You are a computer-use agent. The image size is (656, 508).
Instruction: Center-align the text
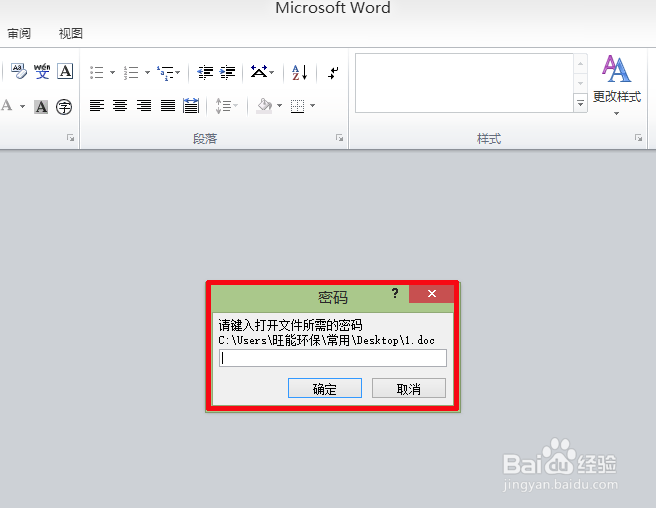(x=120, y=105)
